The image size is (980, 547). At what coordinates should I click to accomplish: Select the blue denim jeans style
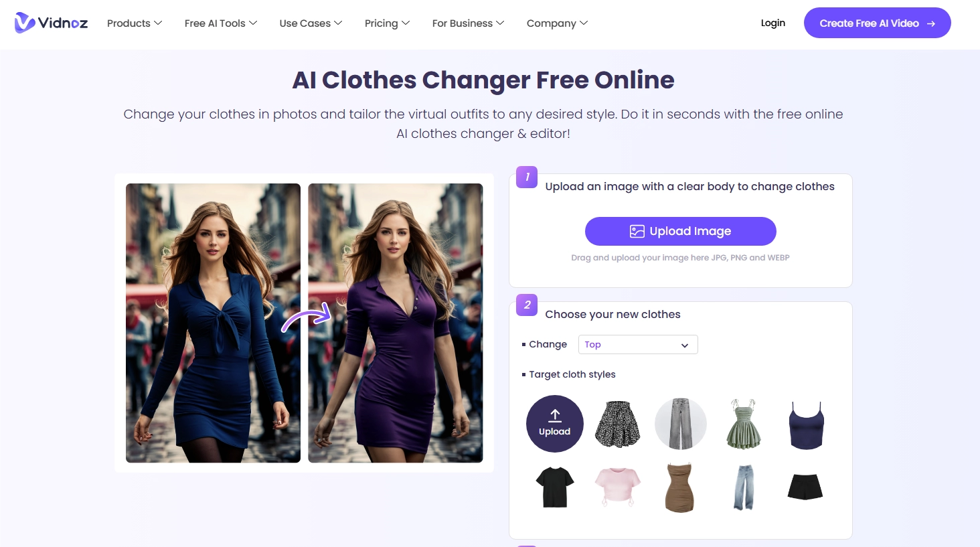coord(744,487)
